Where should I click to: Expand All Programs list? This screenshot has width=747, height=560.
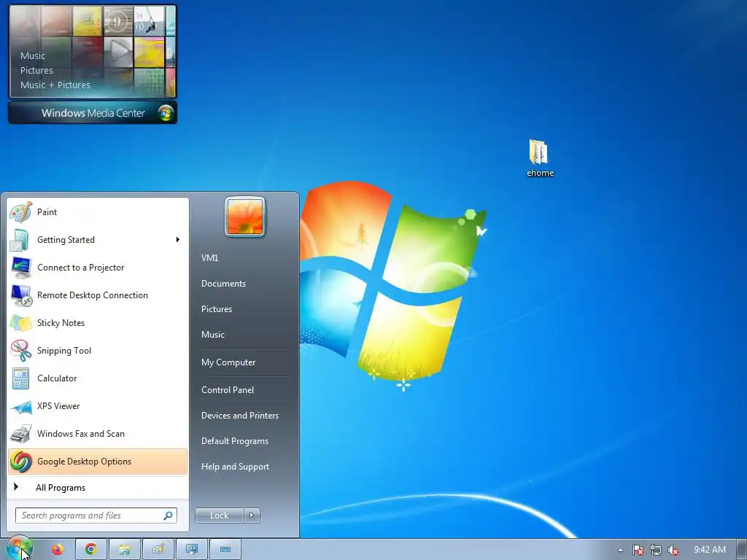click(x=98, y=488)
